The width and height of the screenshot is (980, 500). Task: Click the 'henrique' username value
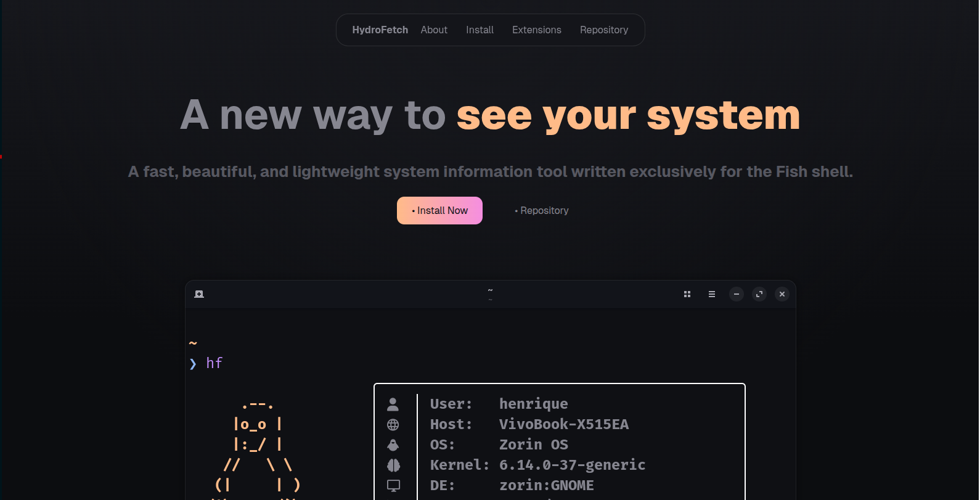pos(534,404)
